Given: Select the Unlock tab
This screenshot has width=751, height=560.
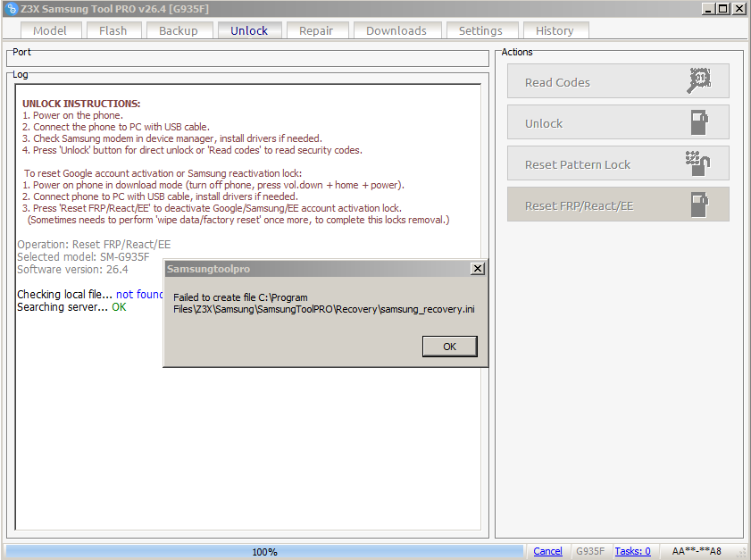Looking at the screenshot, I should 249,30.
